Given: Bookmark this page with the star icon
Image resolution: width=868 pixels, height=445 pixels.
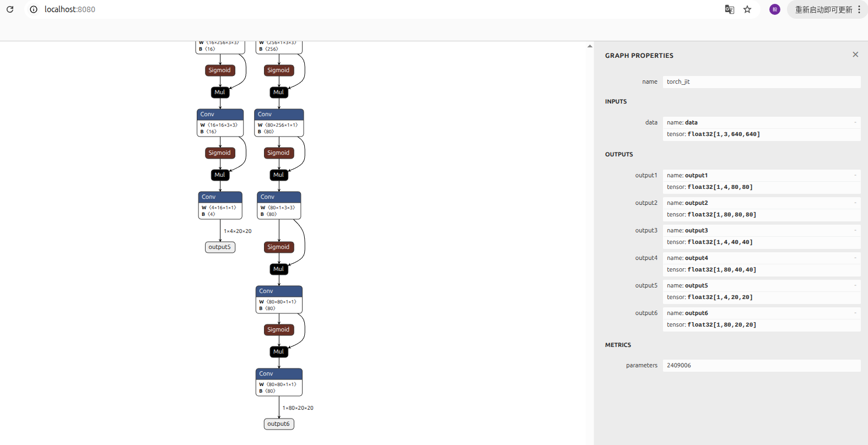Looking at the screenshot, I should tap(747, 9).
